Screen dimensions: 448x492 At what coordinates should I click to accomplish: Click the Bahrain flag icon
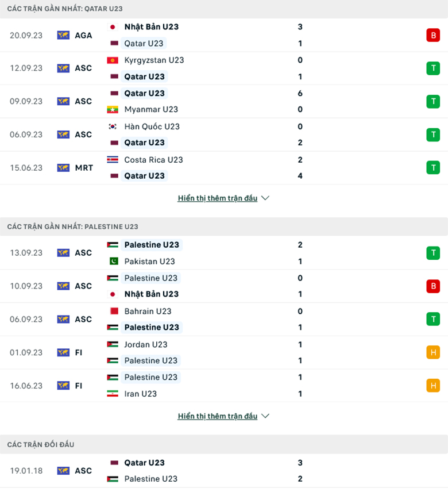click(x=113, y=311)
